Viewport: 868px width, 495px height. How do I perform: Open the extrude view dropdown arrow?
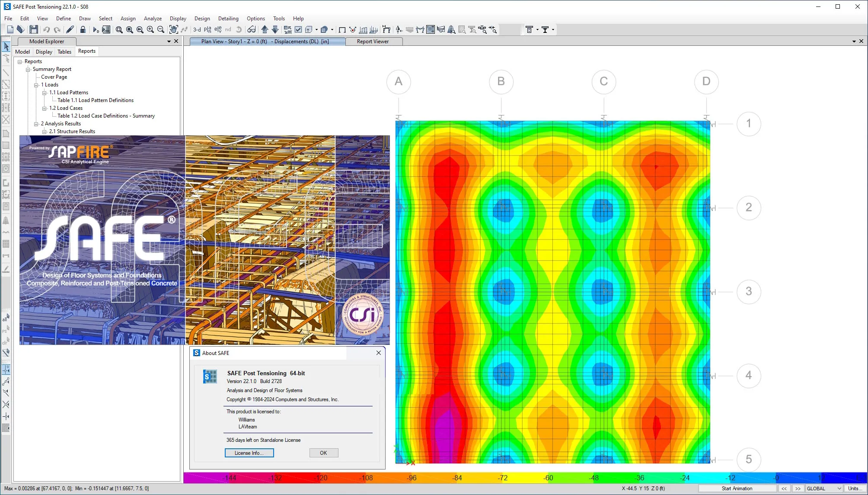(317, 29)
